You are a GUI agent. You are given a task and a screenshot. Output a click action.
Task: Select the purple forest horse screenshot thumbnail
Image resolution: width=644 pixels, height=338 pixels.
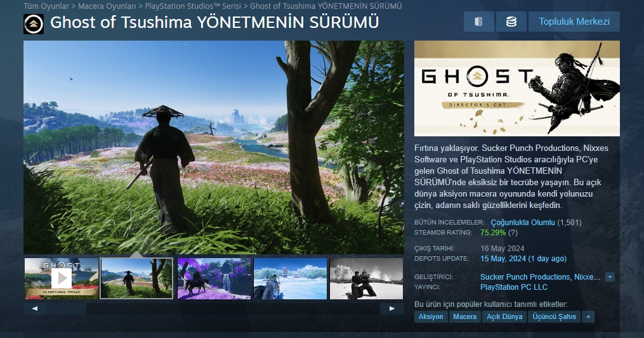click(214, 278)
